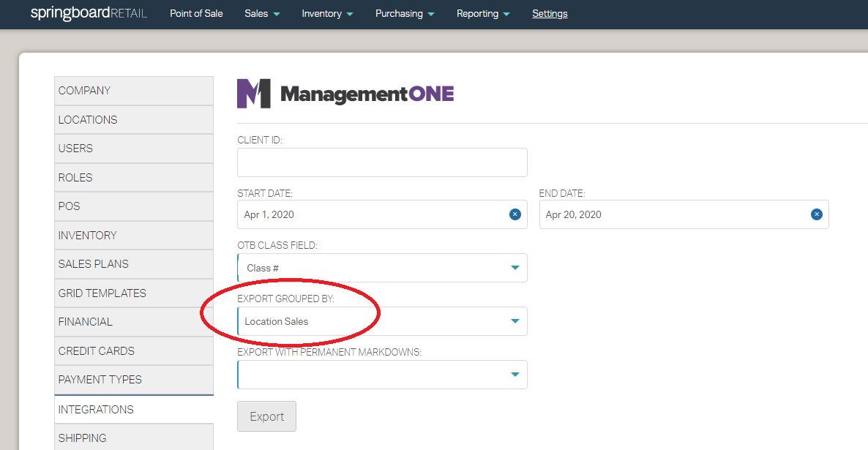Expand the OTB Class Field dropdown
The image size is (868, 450).
tap(382, 268)
